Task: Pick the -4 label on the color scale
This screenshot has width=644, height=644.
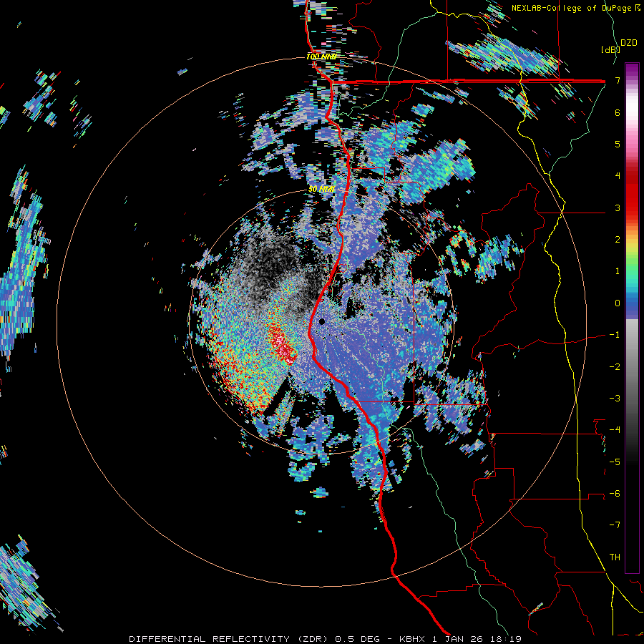Action: click(615, 430)
